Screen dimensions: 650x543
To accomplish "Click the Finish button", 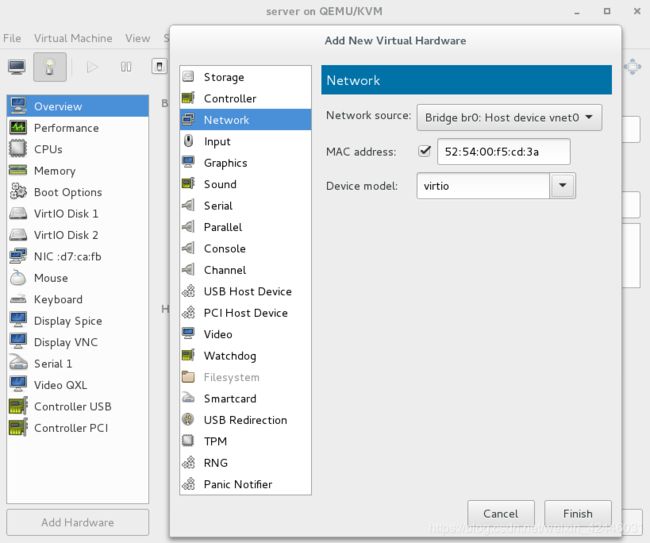I will (x=577, y=514).
